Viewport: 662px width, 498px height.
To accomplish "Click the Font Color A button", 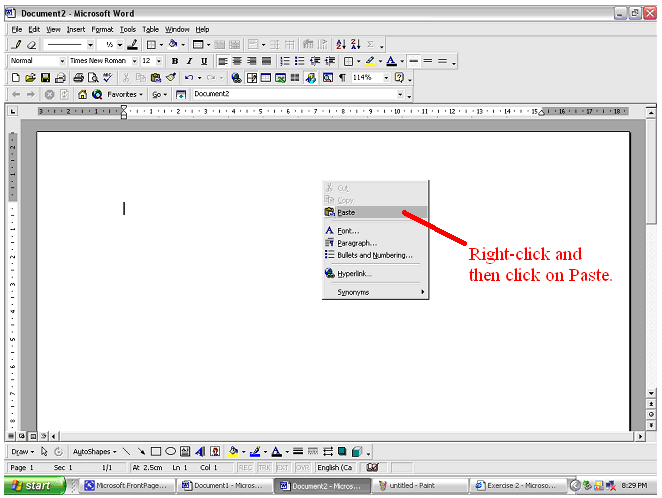I will pyautogui.click(x=391, y=61).
